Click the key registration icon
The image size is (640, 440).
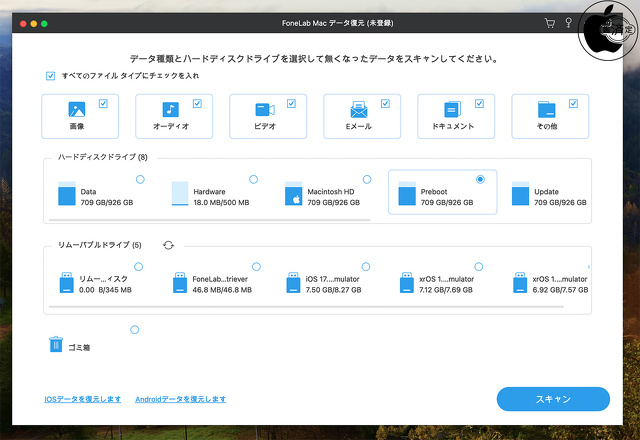568,23
